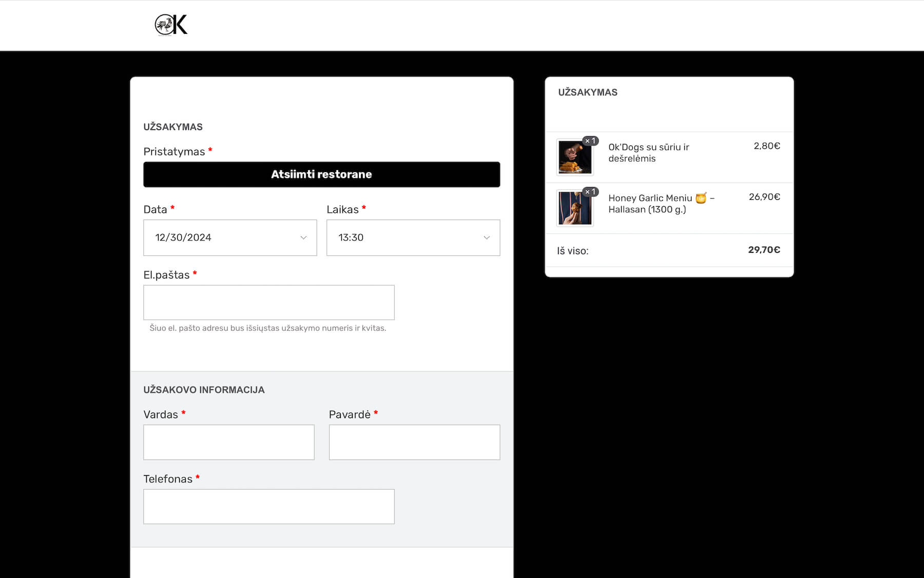Image resolution: width=924 pixels, height=578 pixels.
Task: Click the 2,80€ price of Ok'Dogs
Action: tap(767, 145)
